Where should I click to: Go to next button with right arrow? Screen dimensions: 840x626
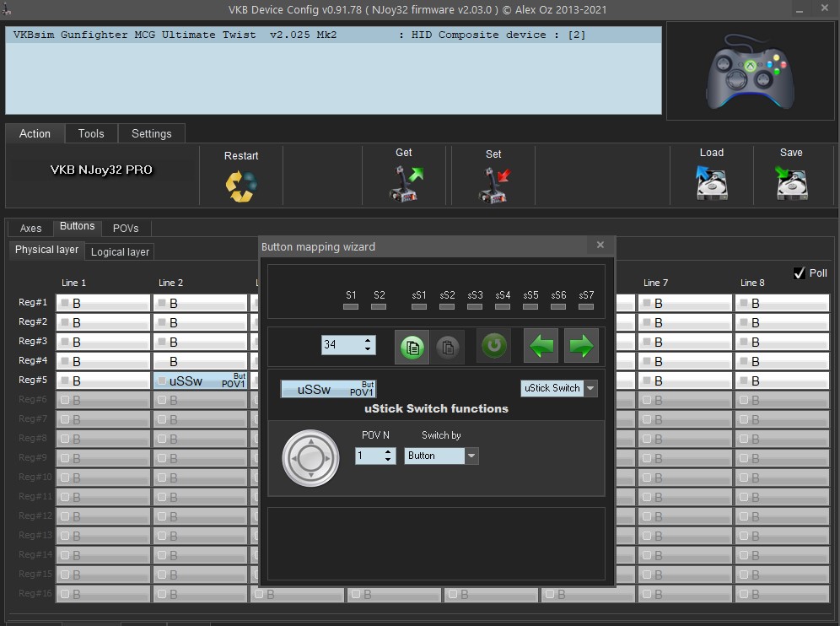581,346
